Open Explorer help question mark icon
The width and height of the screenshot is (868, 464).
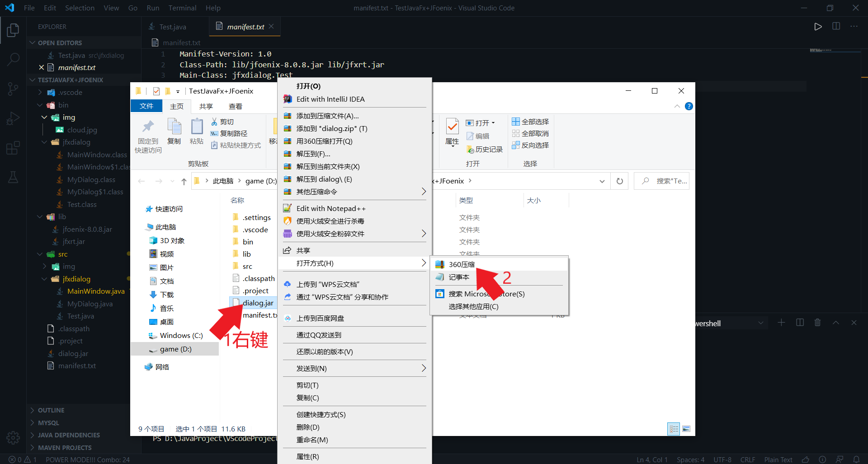[689, 106]
